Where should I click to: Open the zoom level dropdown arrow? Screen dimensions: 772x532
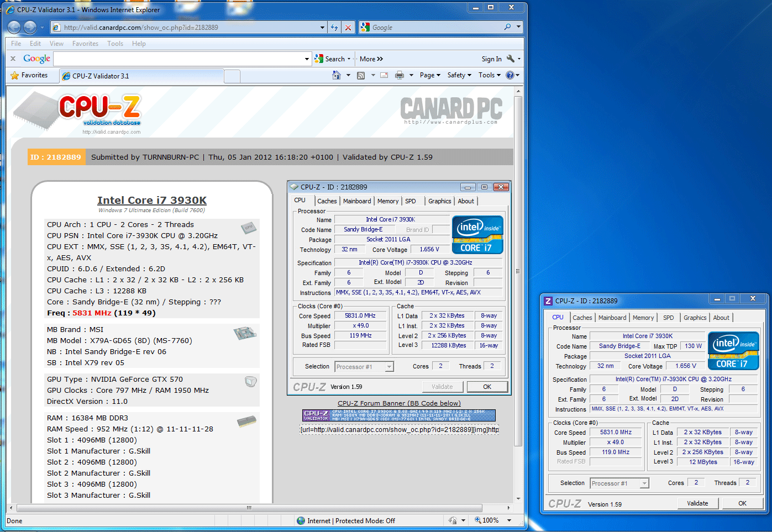(x=509, y=520)
